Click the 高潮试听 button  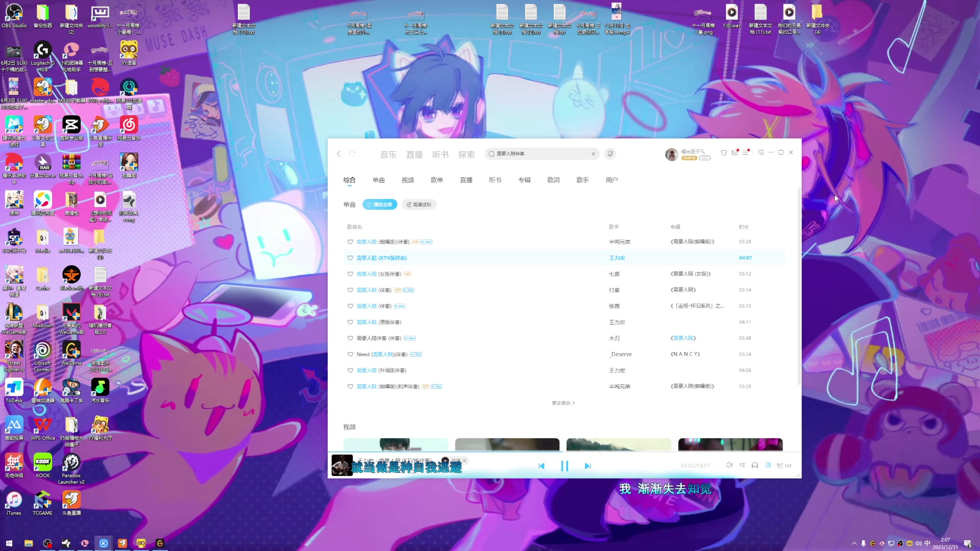click(x=419, y=205)
